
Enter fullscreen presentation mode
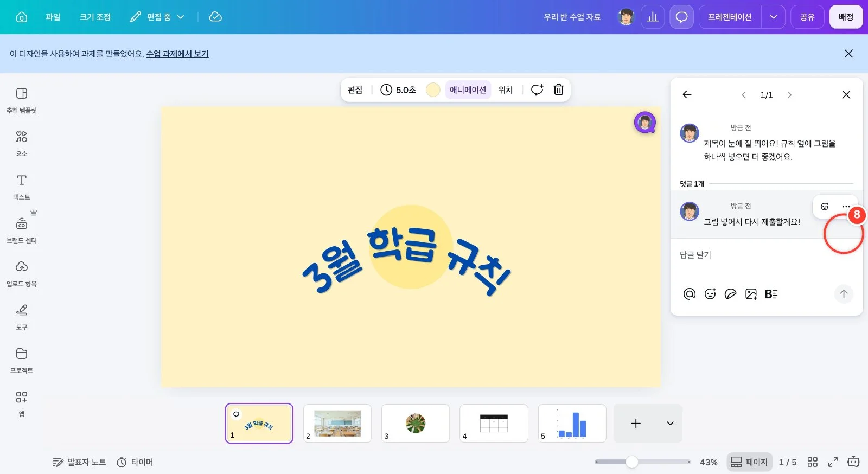tap(833, 462)
